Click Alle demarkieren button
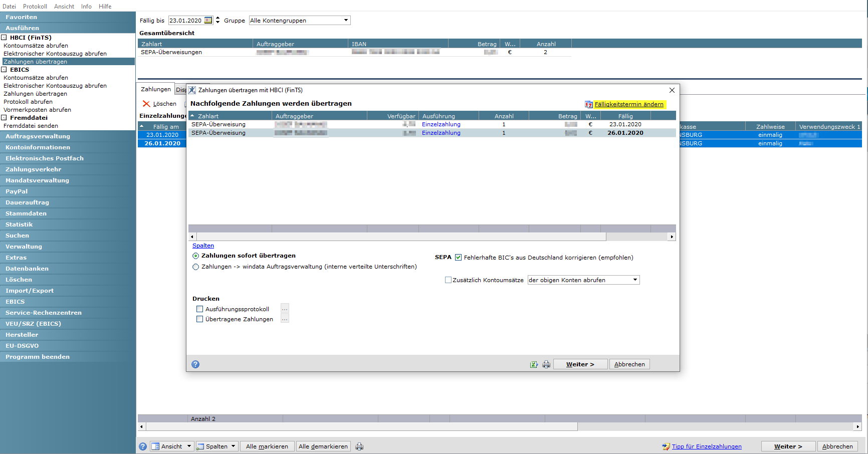 (323, 446)
